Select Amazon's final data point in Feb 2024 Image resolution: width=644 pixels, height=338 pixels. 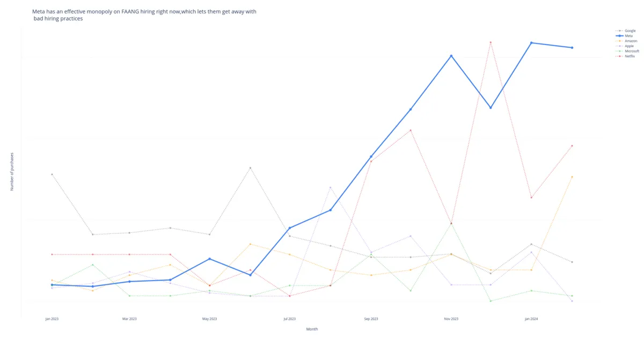click(x=572, y=177)
